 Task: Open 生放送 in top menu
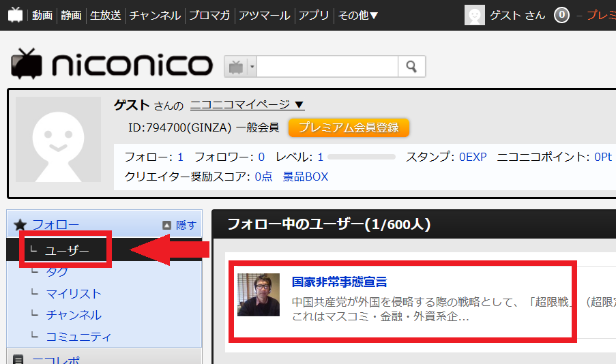pyautogui.click(x=105, y=15)
